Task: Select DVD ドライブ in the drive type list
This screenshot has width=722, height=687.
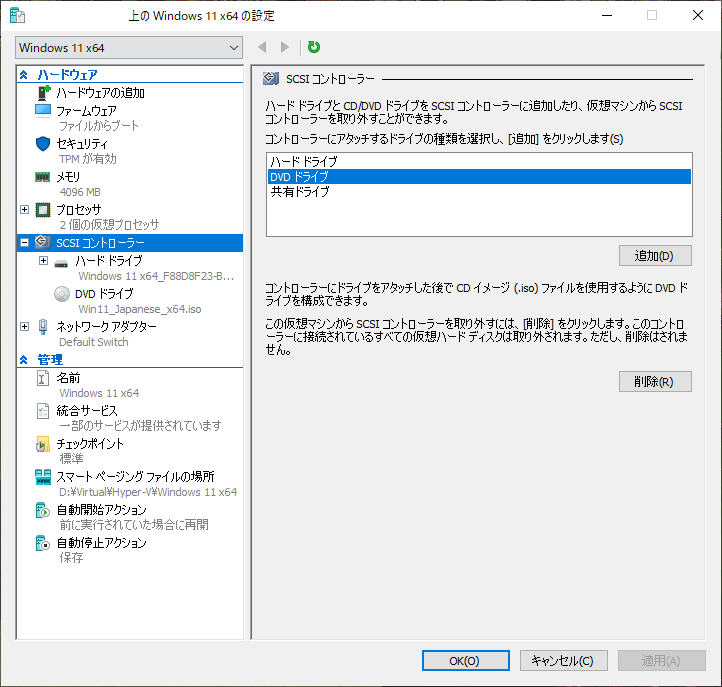Action: click(x=479, y=177)
